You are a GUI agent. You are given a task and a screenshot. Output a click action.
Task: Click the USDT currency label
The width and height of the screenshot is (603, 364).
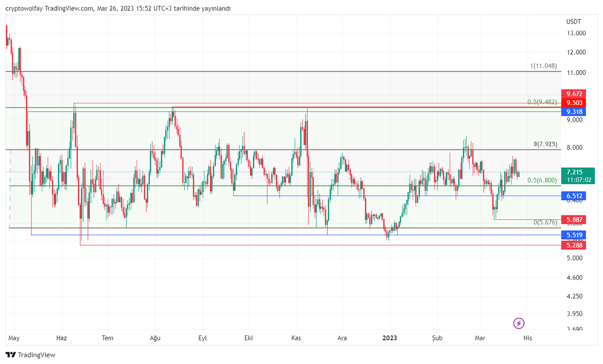click(574, 22)
